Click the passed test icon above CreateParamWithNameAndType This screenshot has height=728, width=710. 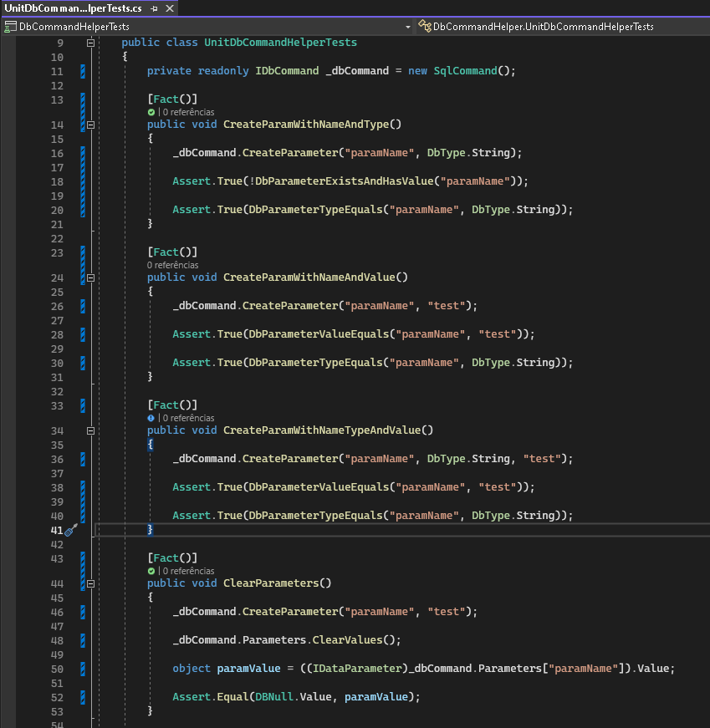point(151,112)
